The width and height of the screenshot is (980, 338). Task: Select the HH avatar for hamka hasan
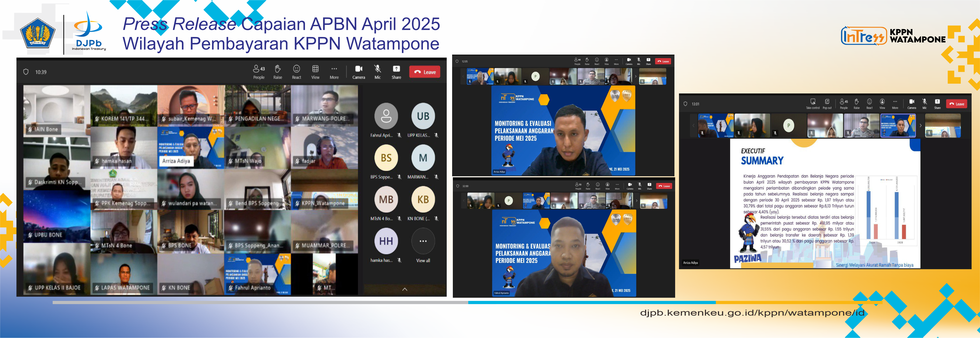click(386, 241)
